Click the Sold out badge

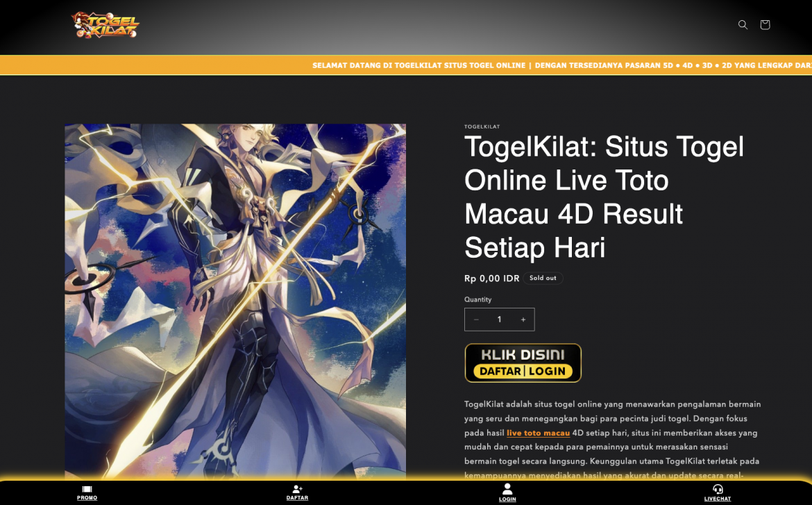tap(543, 278)
